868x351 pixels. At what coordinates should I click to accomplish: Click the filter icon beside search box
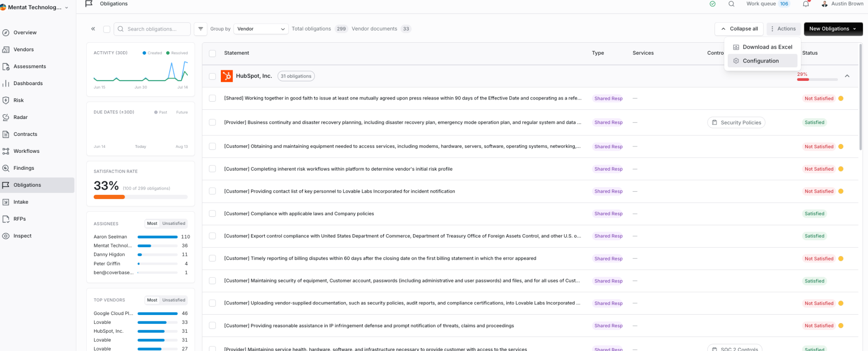click(200, 29)
